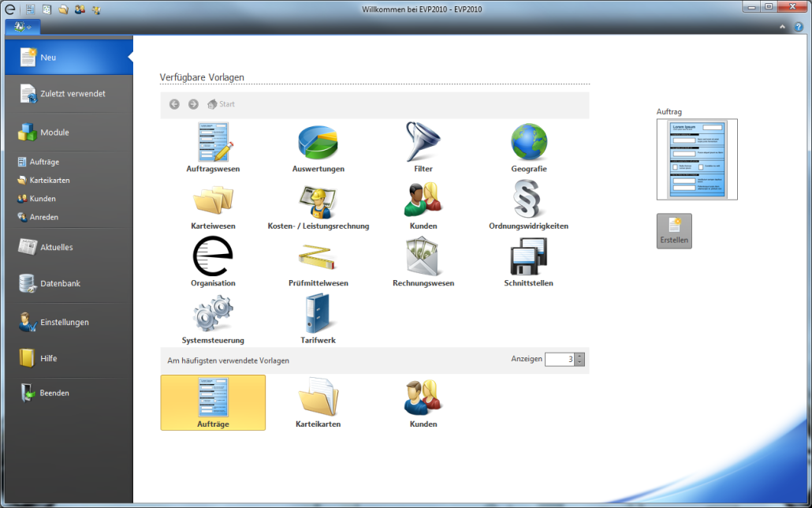The width and height of the screenshot is (812, 508).
Task: Click the EVP 'e' application logo
Action: pyautogui.click(x=11, y=9)
